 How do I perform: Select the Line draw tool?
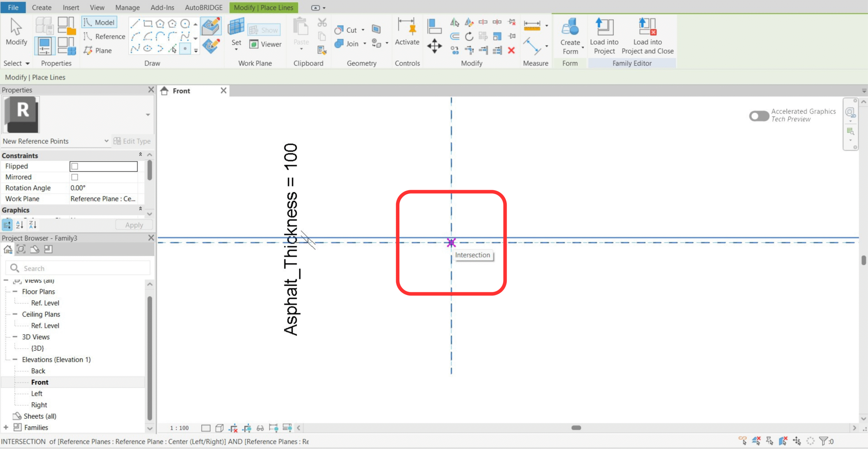(x=135, y=23)
